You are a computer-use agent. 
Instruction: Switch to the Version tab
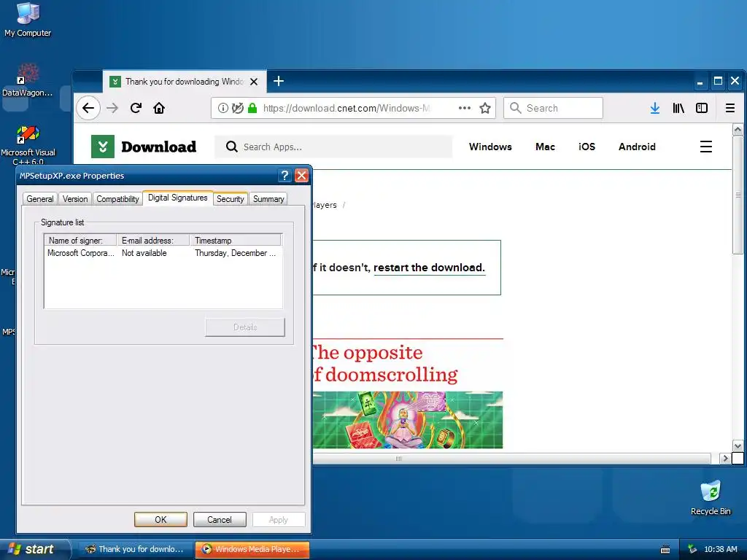pyautogui.click(x=75, y=199)
